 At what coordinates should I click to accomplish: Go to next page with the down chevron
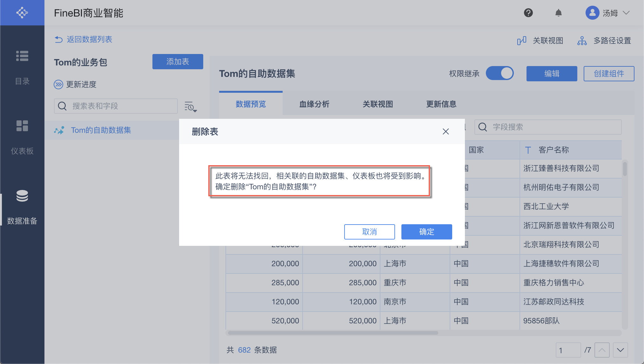pos(620,350)
